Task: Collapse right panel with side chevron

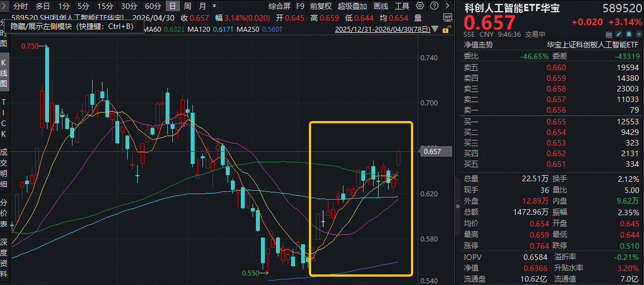Action: pos(458,204)
